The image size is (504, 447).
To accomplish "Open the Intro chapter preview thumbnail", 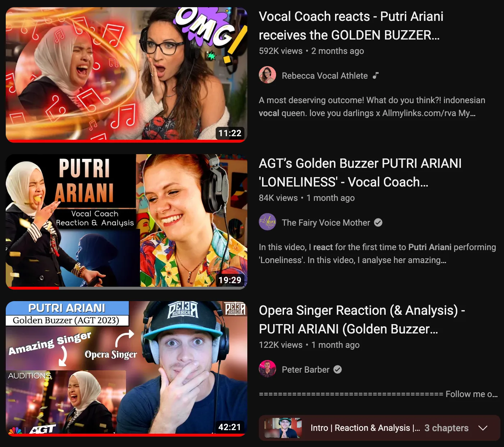I will click(283, 428).
